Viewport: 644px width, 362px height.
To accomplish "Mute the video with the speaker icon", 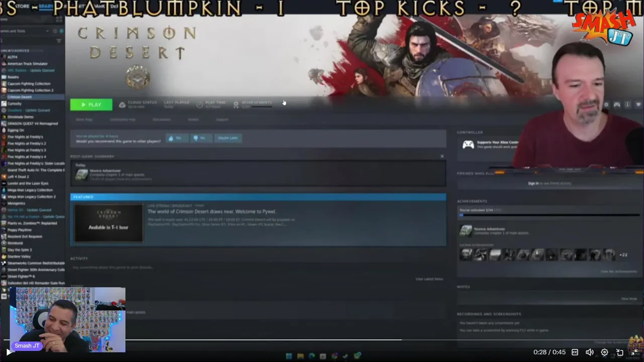I will [x=590, y=352].
